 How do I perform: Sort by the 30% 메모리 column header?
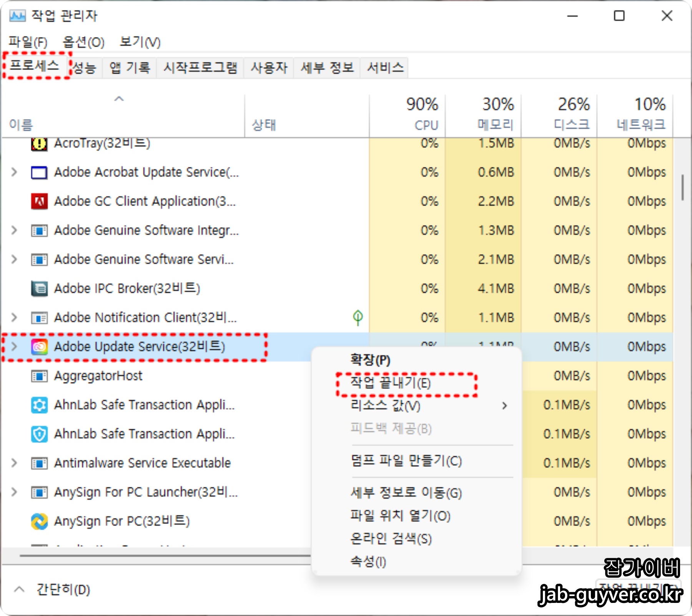483,116
